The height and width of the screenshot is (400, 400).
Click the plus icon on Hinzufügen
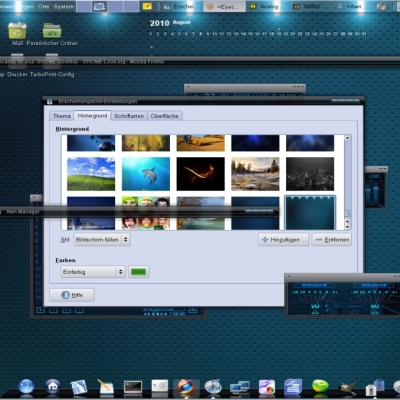265,240
